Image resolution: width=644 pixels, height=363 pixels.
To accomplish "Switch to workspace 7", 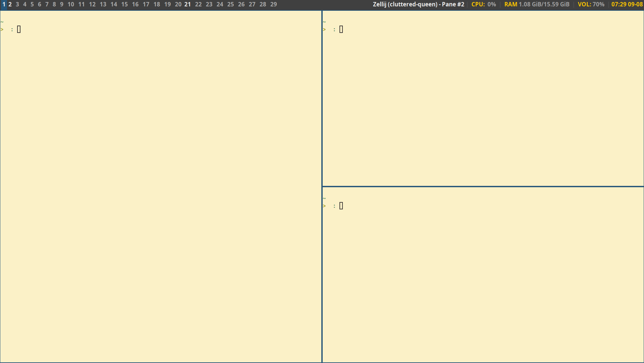I will point(47,4).
